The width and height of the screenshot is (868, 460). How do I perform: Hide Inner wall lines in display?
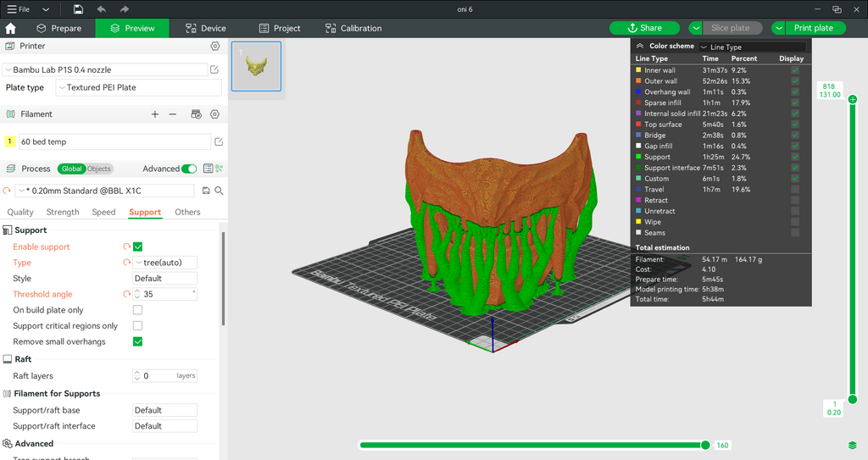pos(795,70)
